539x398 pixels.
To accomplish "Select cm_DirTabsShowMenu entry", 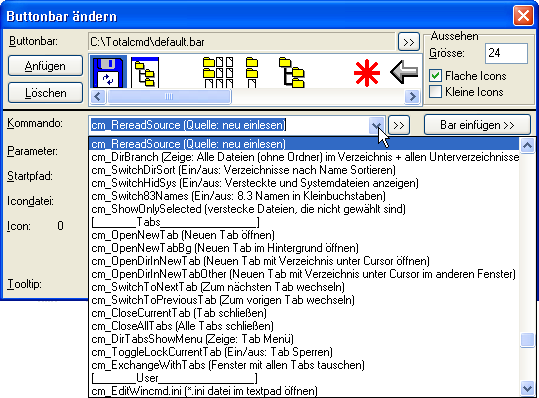I will [x=304, y=339].
